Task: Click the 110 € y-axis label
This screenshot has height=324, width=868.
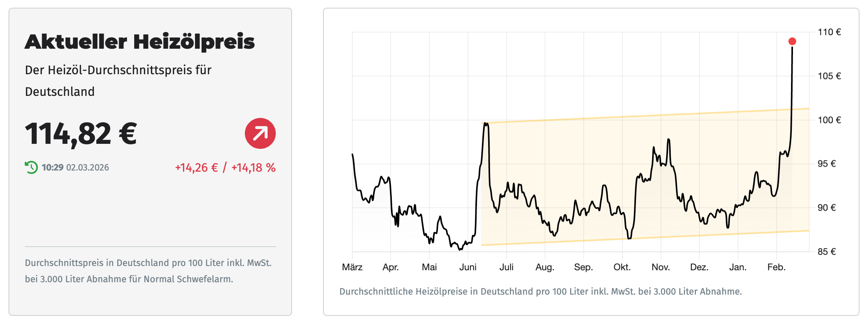Action: click(829, 32)
